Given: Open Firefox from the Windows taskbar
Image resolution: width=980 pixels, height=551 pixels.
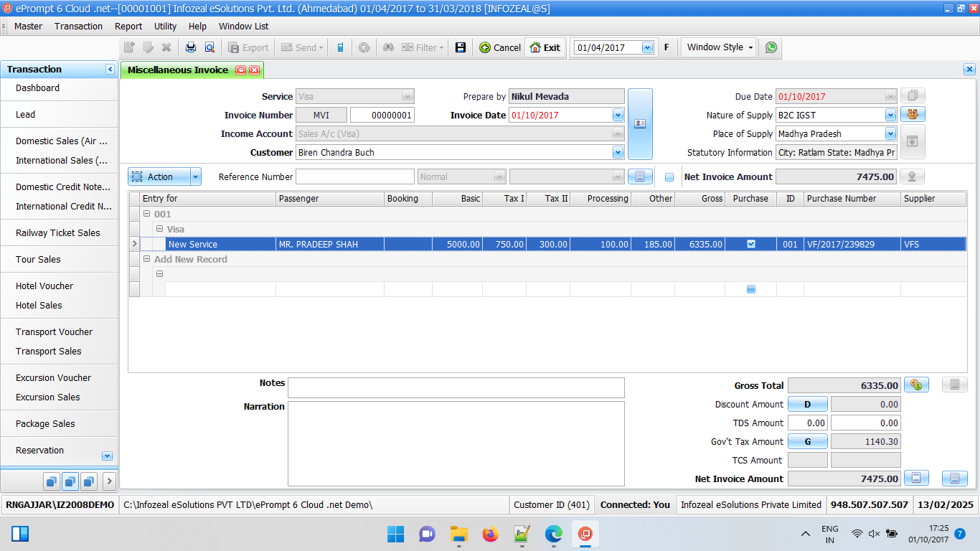Looking at the screenshot, I should tap(490, 534).
